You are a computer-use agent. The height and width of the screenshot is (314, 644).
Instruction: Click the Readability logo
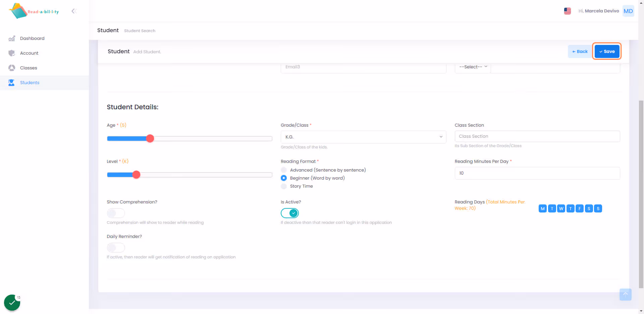(34, 11)
